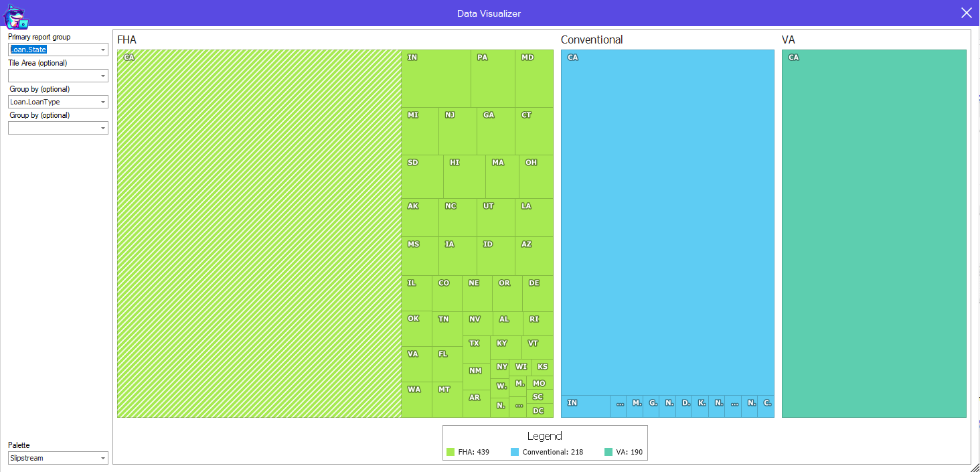
Task: Click the blue Conventional legend swatch
Action: tap(515, 453)
